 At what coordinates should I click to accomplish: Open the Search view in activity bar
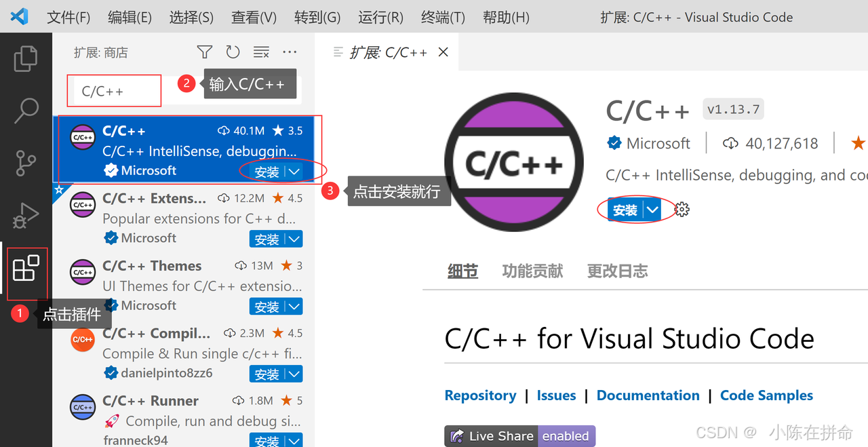click(x=26, y=111)
